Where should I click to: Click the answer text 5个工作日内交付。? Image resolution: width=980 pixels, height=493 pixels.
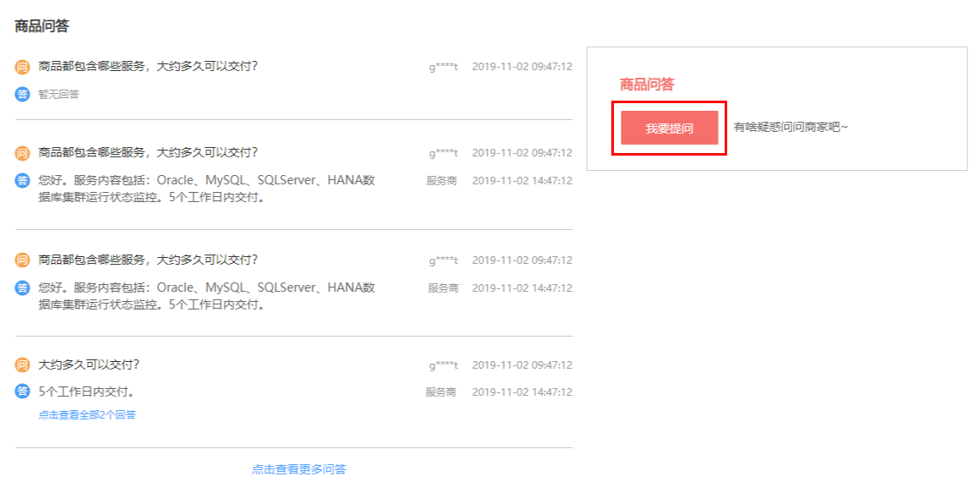coord(87,392)
